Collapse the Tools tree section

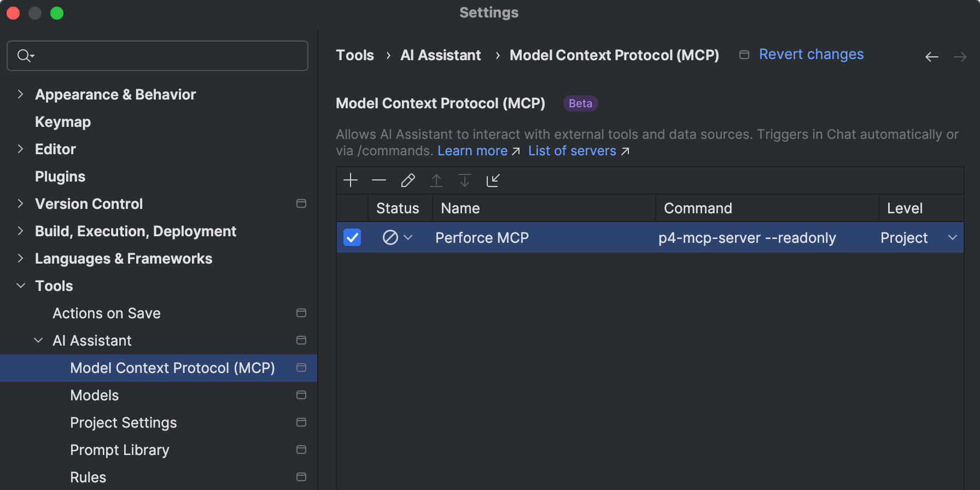click(21, 285)
